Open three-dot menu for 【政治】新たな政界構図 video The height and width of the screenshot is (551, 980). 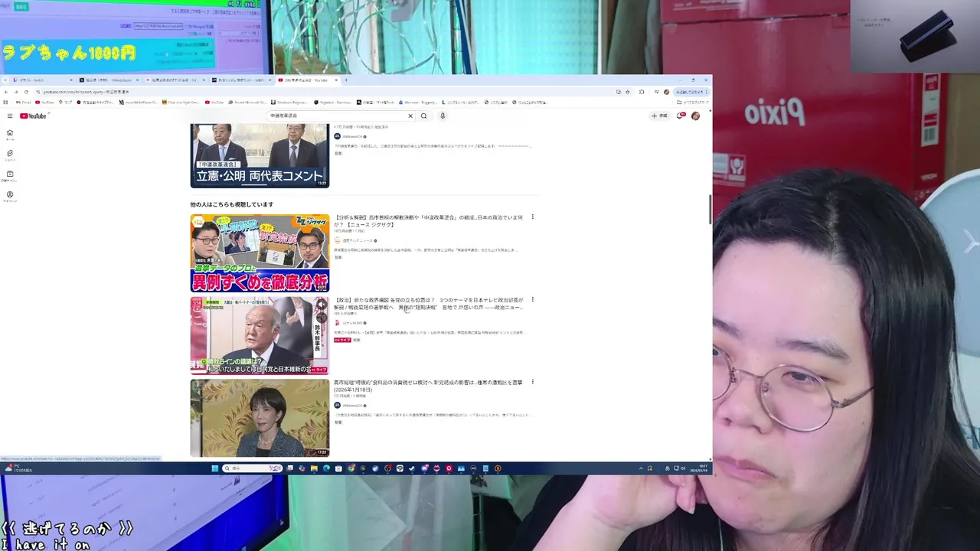pos(533,300)
